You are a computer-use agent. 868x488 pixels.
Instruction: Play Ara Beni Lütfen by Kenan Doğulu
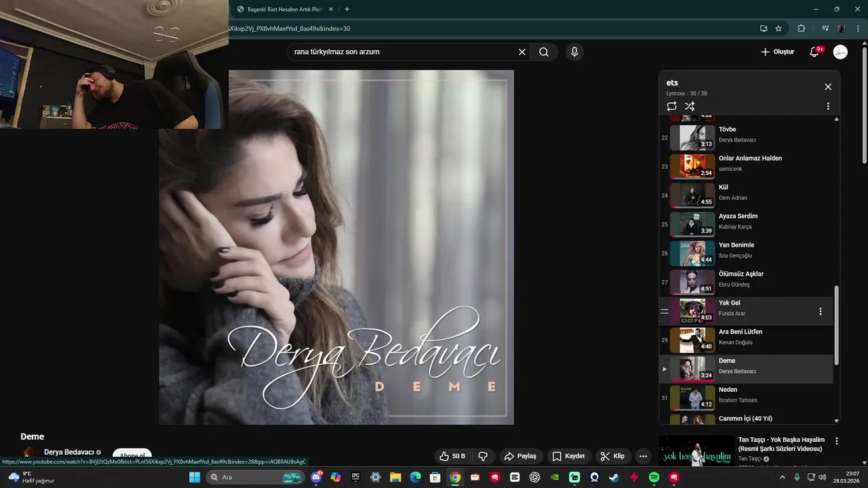tap(746, 340)
